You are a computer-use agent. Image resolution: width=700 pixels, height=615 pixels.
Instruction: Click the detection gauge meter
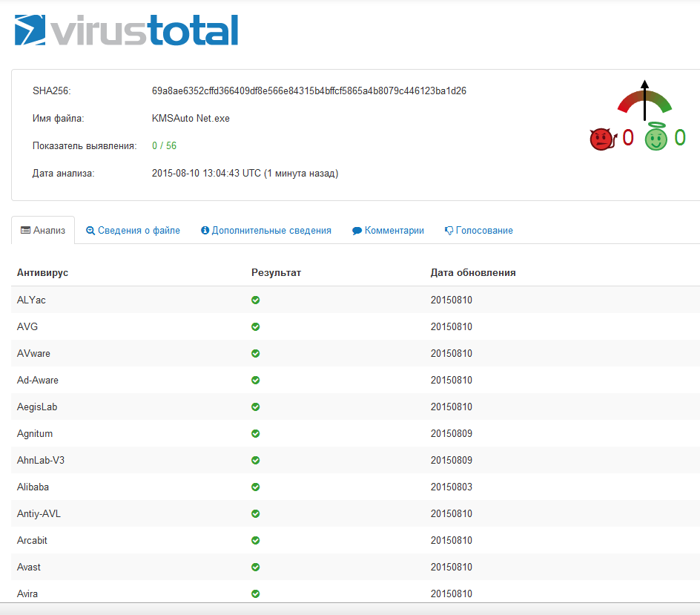(x=644, y=100)
